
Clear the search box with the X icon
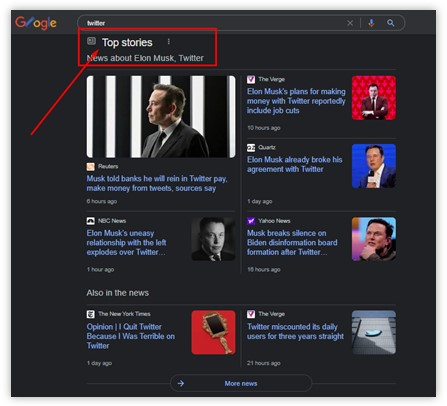350,23
